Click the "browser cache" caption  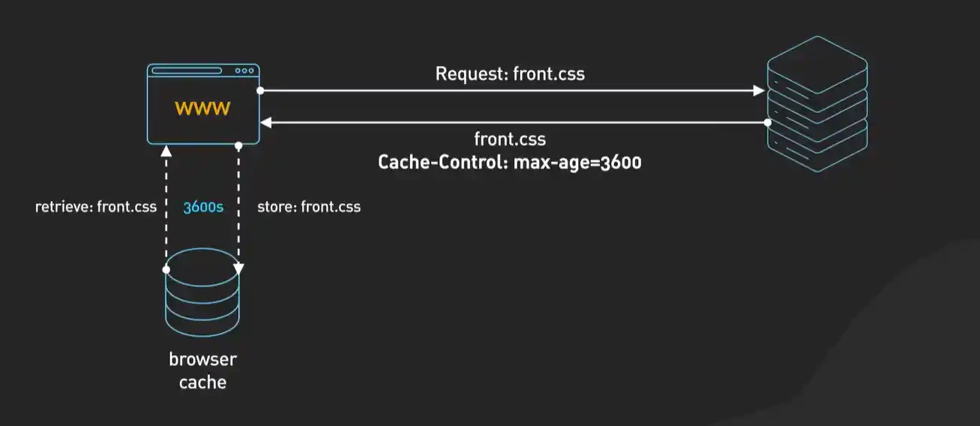pos(202,370)
